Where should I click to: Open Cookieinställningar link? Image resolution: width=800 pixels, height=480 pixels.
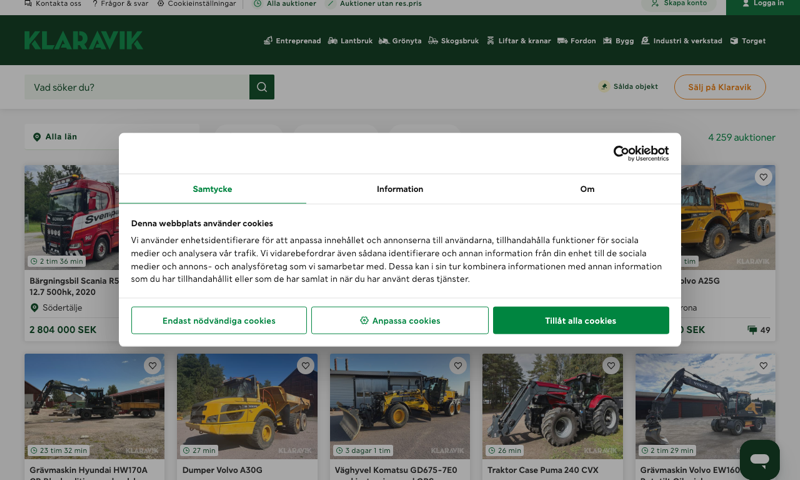pyautogui.click(x=196, y=4)
